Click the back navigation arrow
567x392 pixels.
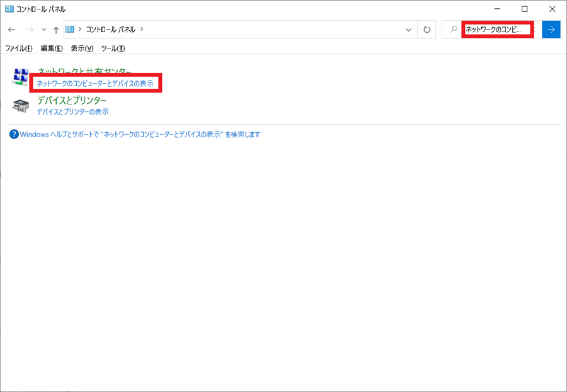click(11, 29)
